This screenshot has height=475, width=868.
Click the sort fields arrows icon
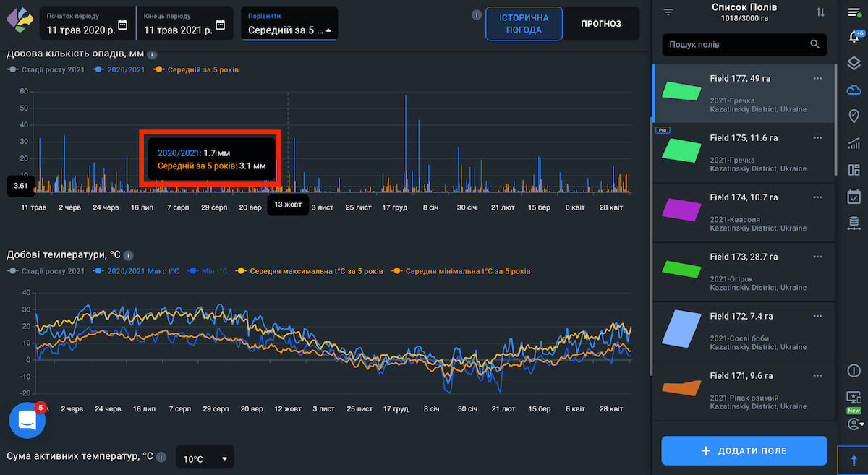[820, 12]
